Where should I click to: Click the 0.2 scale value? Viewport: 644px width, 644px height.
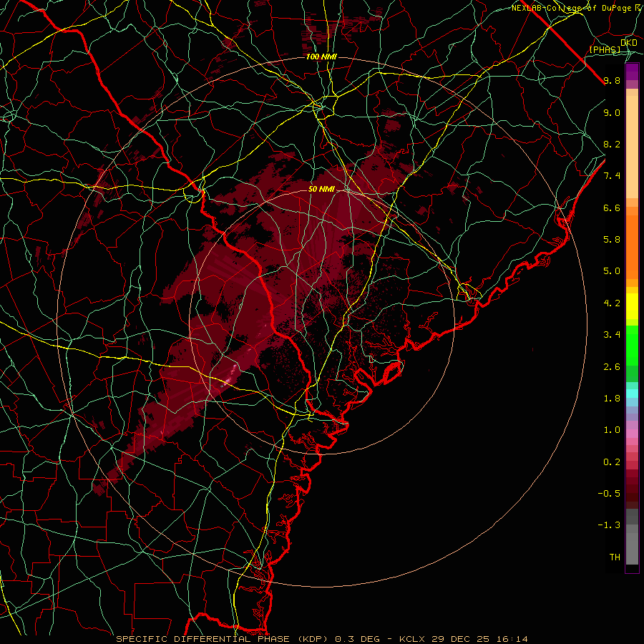tap(612, 462)
